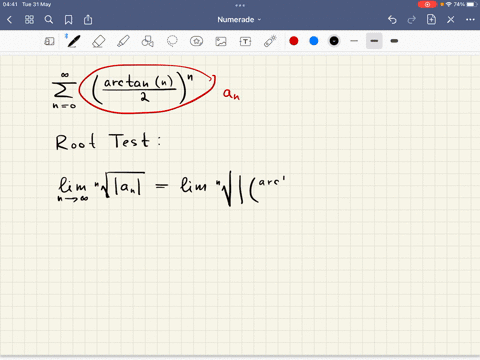Select the thinnest stroke width
This screenshot has width=480, height=360.
tap(354, 41)
